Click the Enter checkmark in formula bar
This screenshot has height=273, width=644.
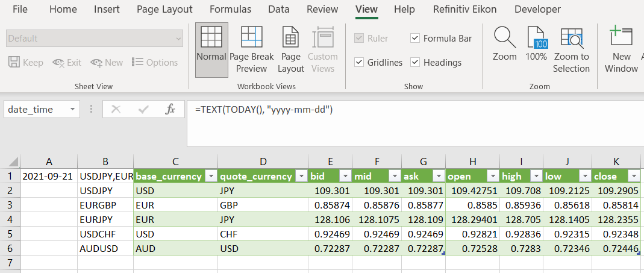point(143,109)
